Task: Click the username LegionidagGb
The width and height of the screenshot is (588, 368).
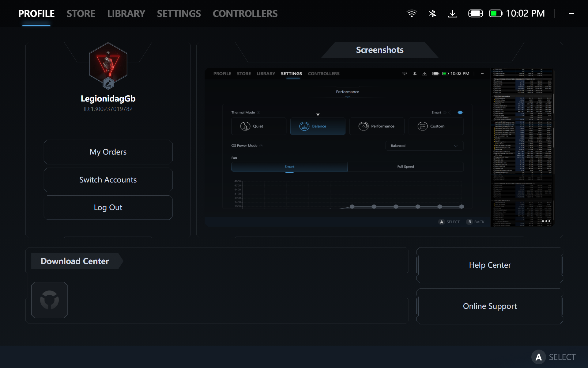Action: pos(108,99)
